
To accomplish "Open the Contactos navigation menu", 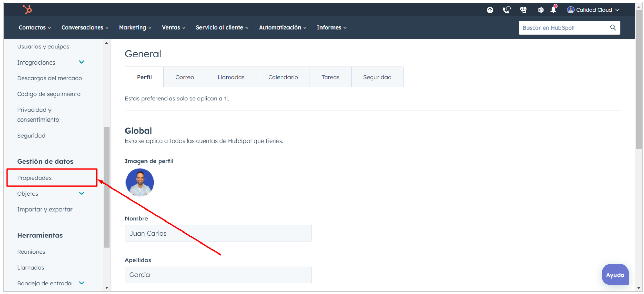I will [x=35, y=27].
